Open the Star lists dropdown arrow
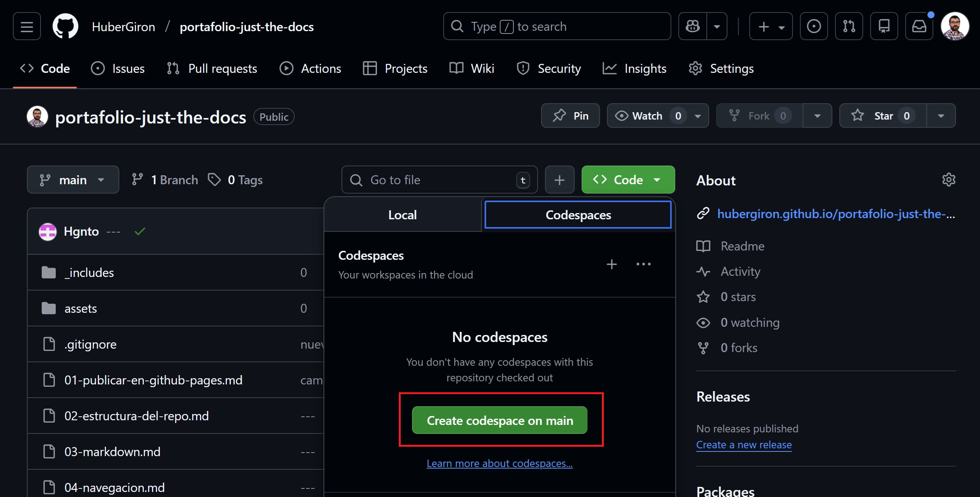The width and height of the screenshot is (980, 497). (941, 116)
